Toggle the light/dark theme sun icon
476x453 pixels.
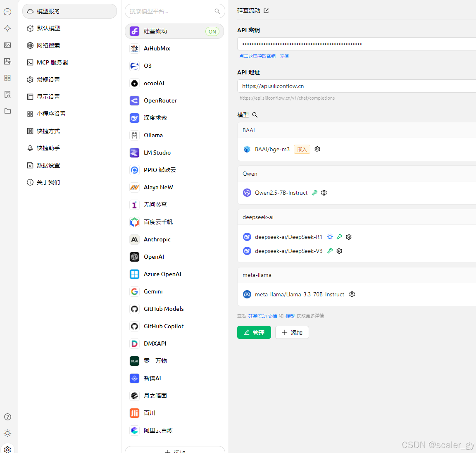pyautogui.click(x=7, y=433)
